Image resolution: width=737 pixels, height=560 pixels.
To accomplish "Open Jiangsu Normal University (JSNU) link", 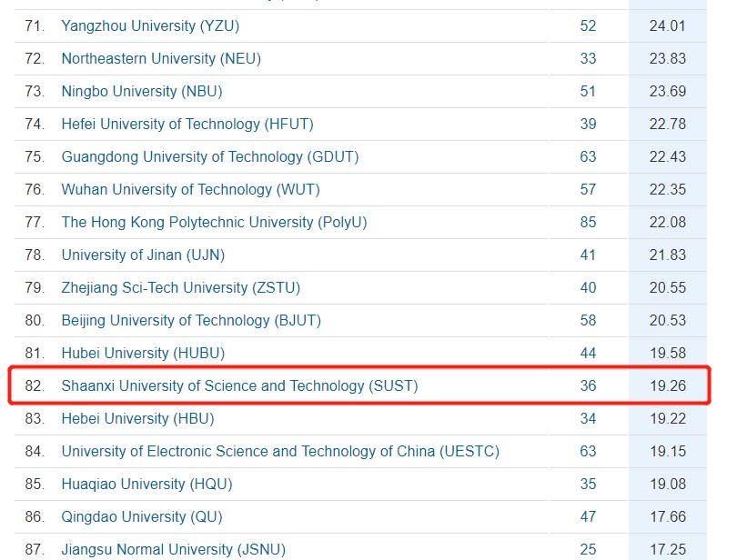I will [x=173, y=549].
